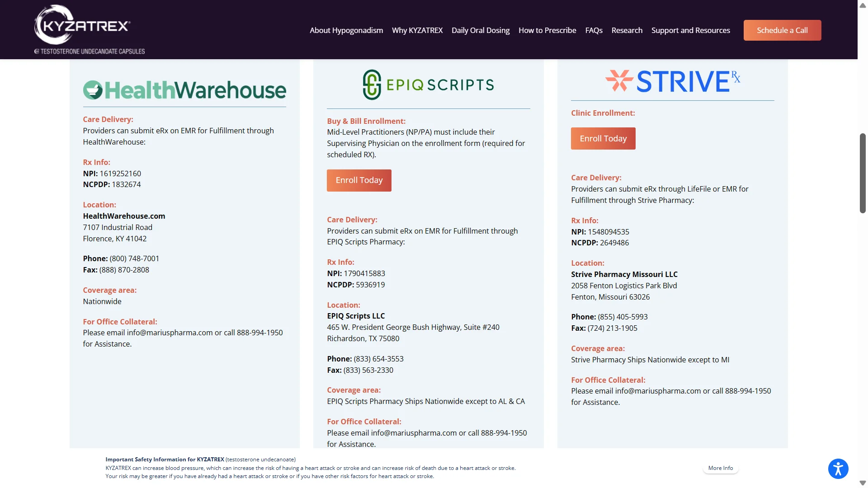Select HealthWarehouse NPI 1619252160
868x488 pixels.
pos(120,174)
